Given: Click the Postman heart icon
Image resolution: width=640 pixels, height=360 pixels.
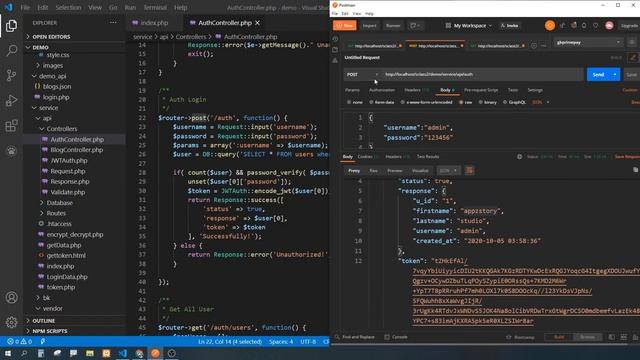Looking at the screenshot, I should tap(596, 25).
